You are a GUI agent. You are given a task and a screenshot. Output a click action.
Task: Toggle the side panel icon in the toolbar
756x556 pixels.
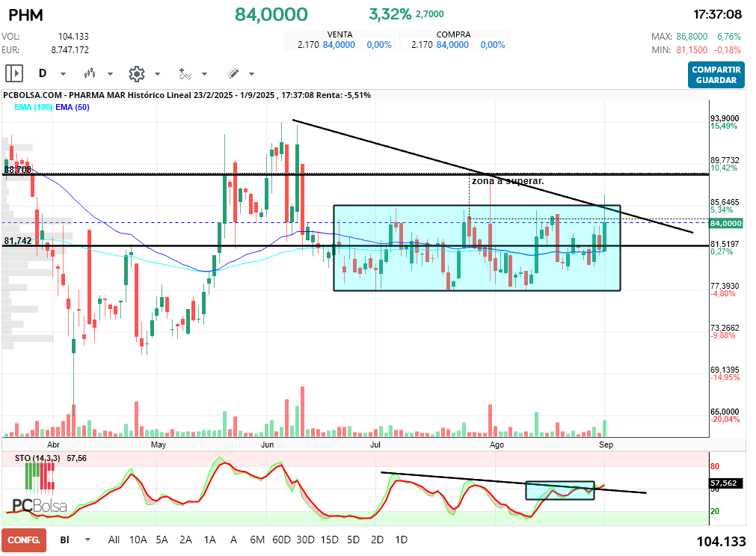tap(14, 73)
